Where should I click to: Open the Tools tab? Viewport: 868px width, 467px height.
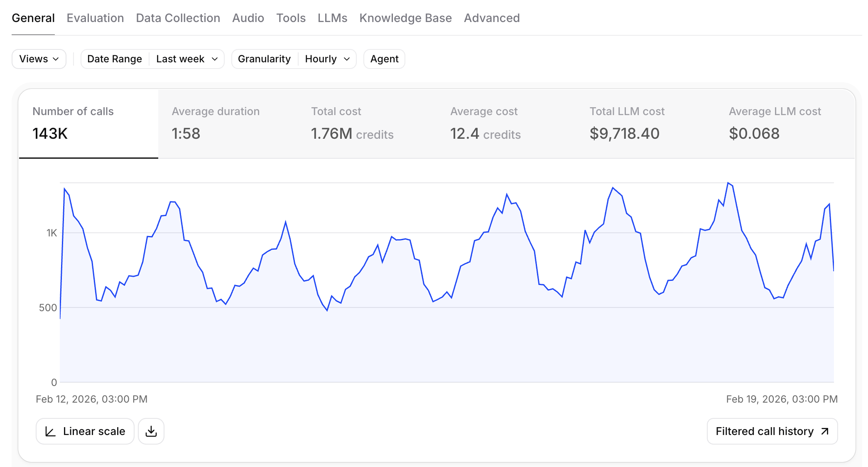coord(291,18)
